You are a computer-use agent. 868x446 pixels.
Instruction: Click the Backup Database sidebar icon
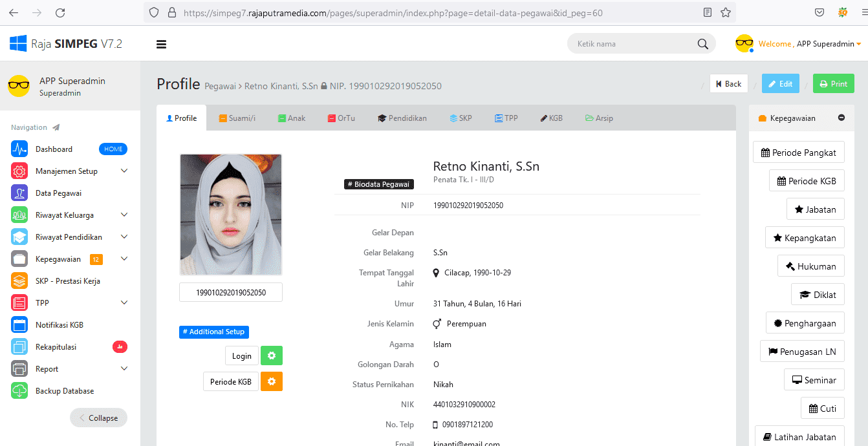[x=19, y=390]
